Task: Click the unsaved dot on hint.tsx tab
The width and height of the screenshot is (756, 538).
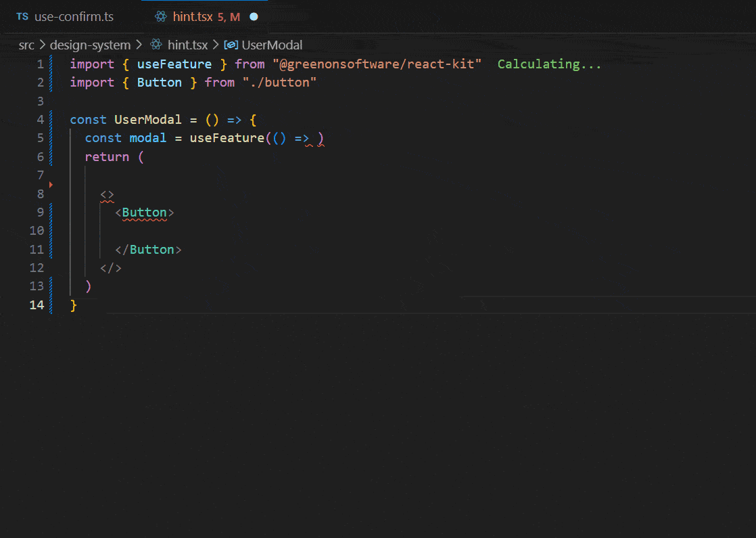Action: point(254,17)
